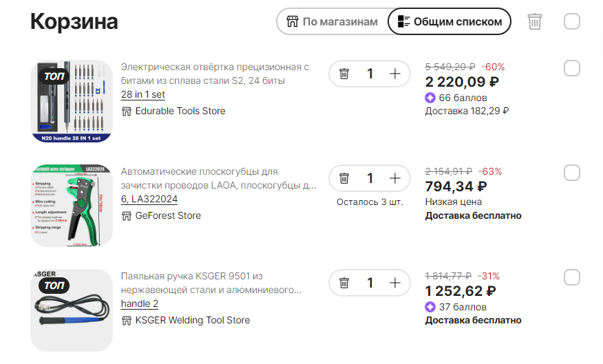
Task: Select the 'Общим списком' view tab
Action: click(x=449, y=21)
